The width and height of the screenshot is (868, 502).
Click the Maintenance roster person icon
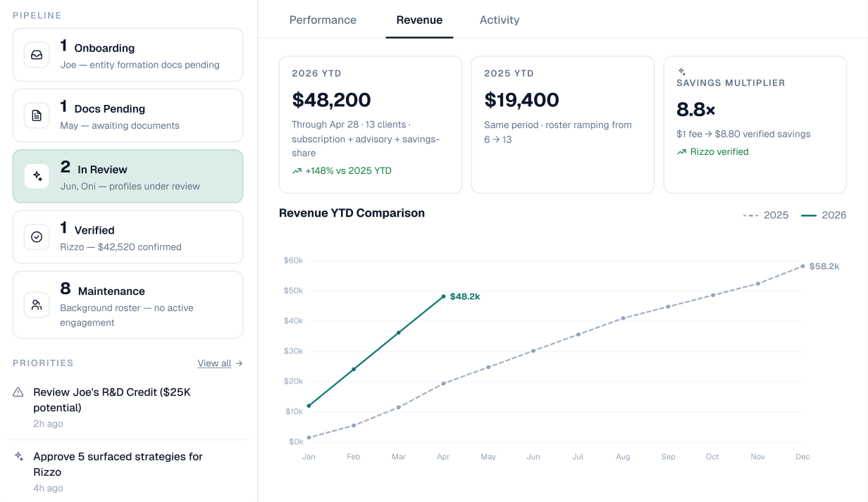tap(37, 304)
